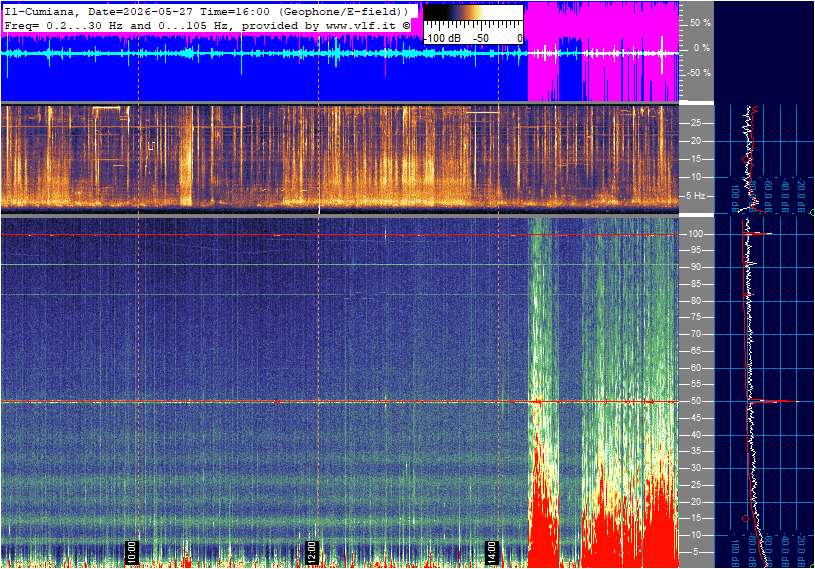Viewport: 815px width, 569px height.
Task: Click the 65 Hz label on E-field scale
Action: click(695, 351)
